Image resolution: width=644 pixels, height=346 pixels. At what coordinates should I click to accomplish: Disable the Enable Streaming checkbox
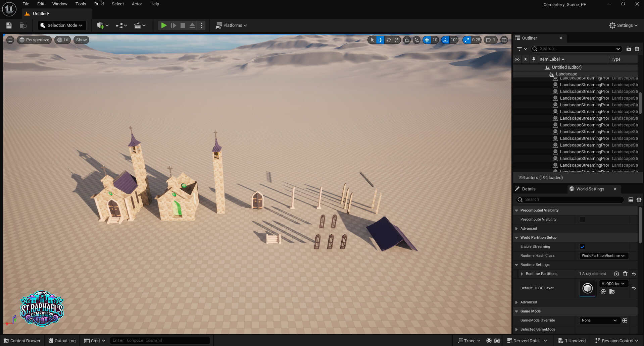click(582, 246)
